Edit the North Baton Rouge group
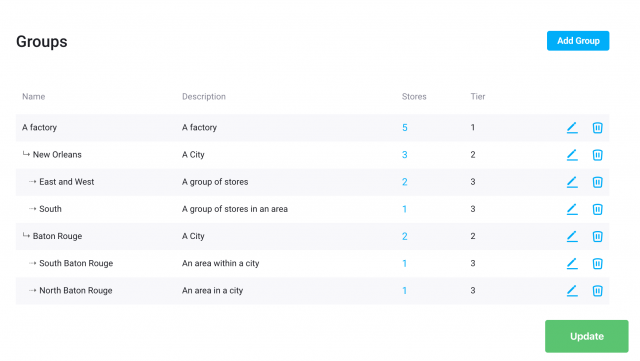 pos(572,290)
